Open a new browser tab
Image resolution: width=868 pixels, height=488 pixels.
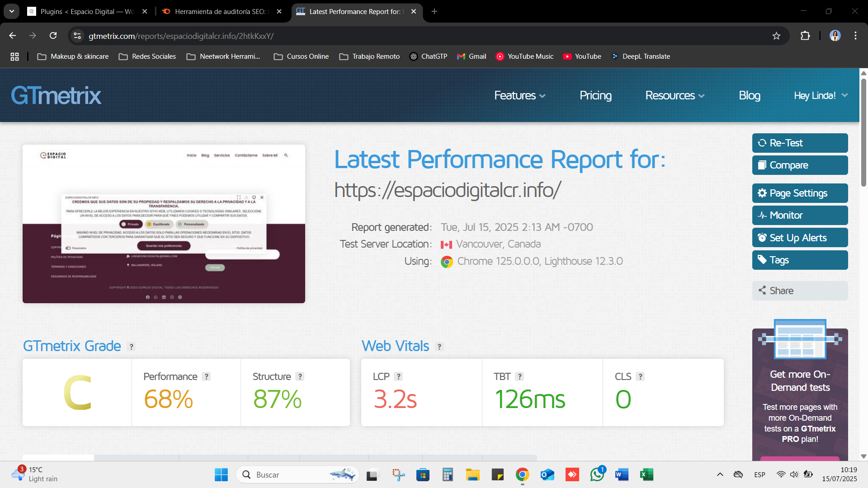(434, 11)
